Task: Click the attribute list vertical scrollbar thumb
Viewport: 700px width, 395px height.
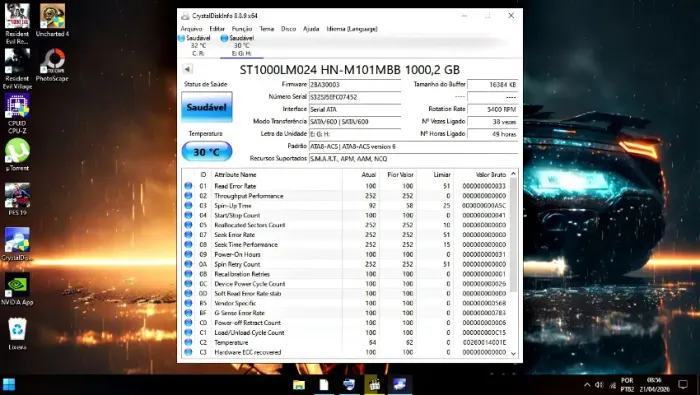Action: [x=513, y=235]
